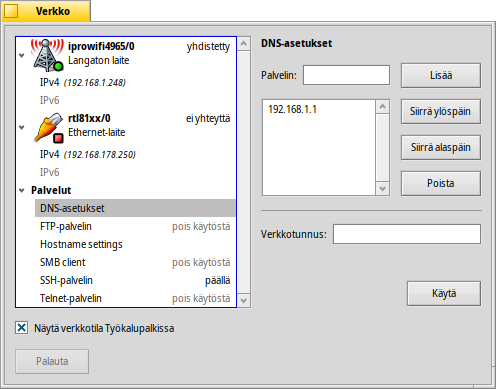This screenshot has width=496, height=389.
Task: Collapse the iprowifi4965/0 device entry
Action: tap(22, 55)
